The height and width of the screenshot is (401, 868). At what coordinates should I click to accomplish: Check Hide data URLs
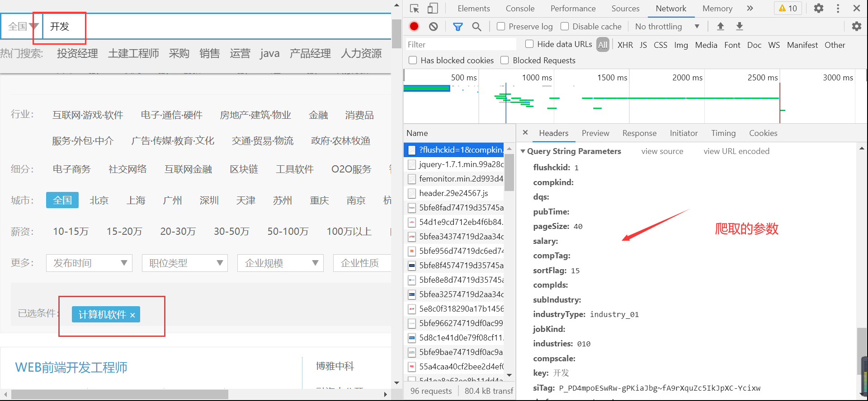pyautogui.click(x=529, y=44)
